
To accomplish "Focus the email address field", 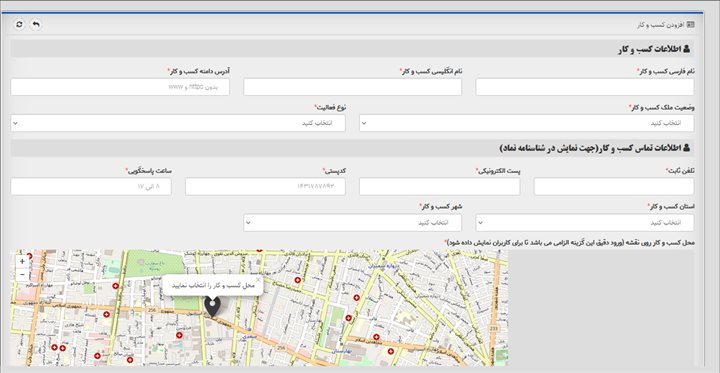I will point(439,186).
